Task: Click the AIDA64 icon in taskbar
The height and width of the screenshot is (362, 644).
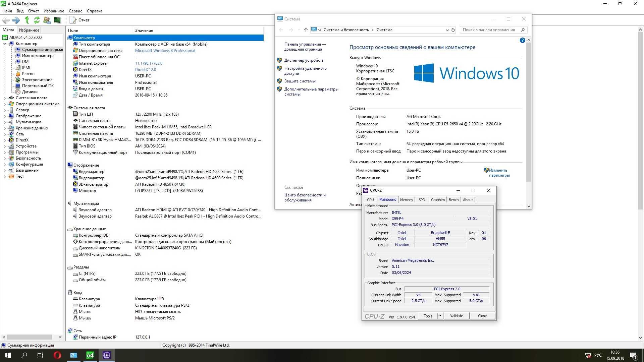Action: coord(90,355)
